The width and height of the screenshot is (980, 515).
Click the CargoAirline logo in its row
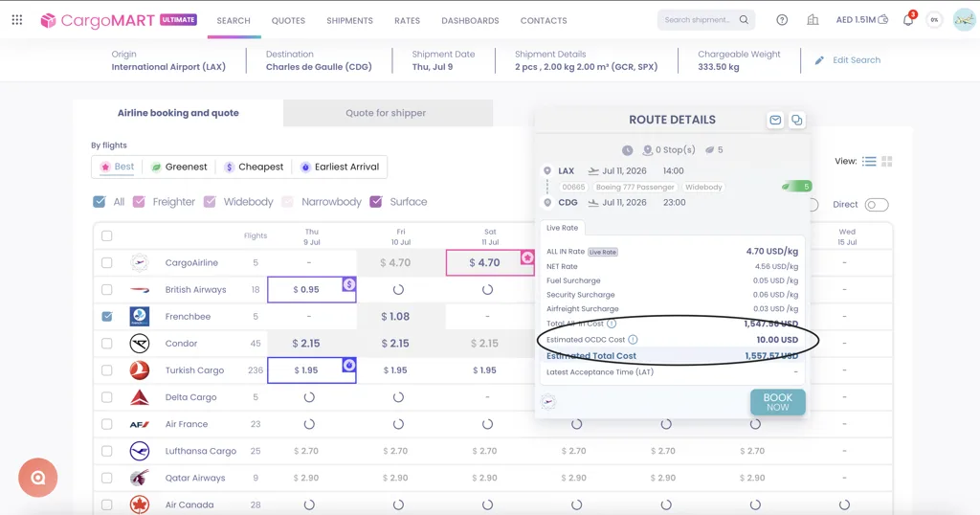140,262
